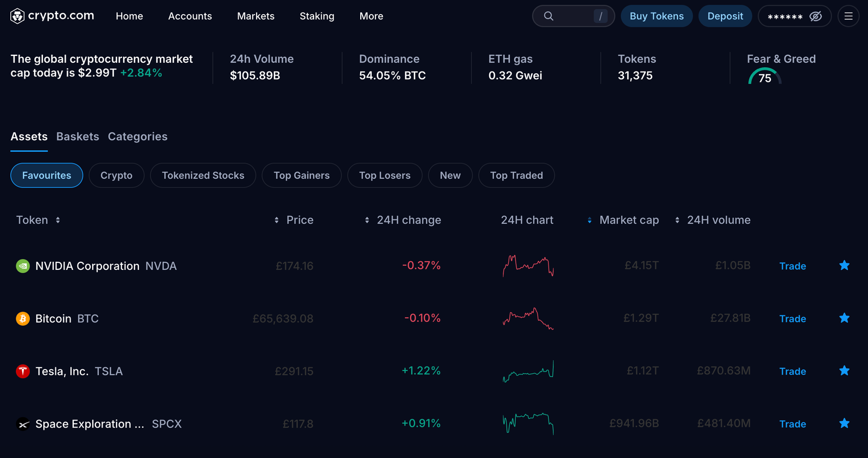Open Tesla 24H chart sparkline
This screenshot has width=868, height=458.
pos(528,371)
